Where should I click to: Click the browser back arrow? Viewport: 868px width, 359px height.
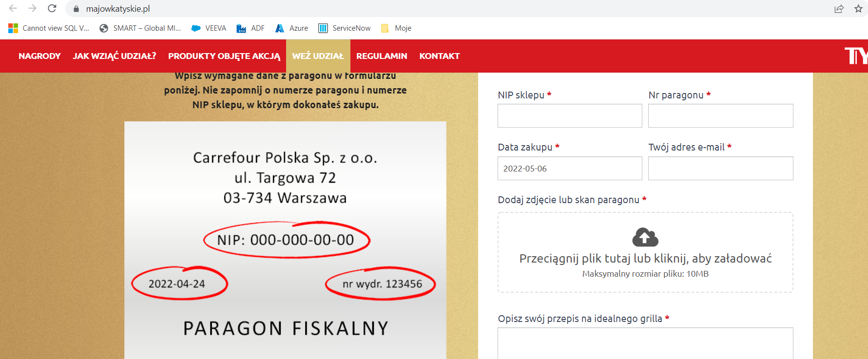[x=13, y=8]
